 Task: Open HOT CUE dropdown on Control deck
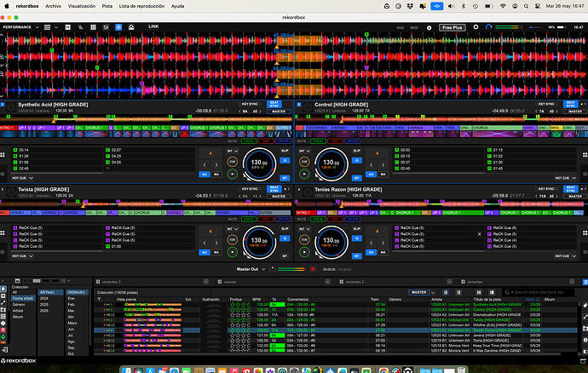(565, 178)
